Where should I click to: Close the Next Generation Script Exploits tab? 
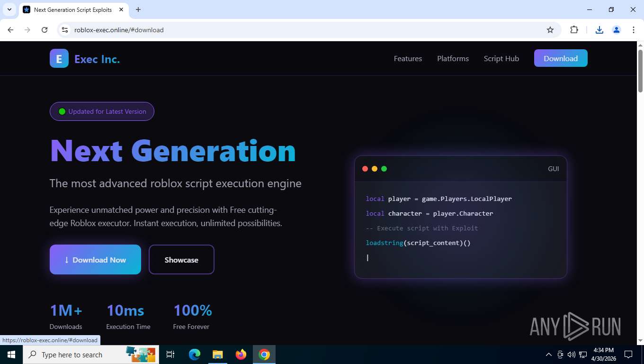121,9
